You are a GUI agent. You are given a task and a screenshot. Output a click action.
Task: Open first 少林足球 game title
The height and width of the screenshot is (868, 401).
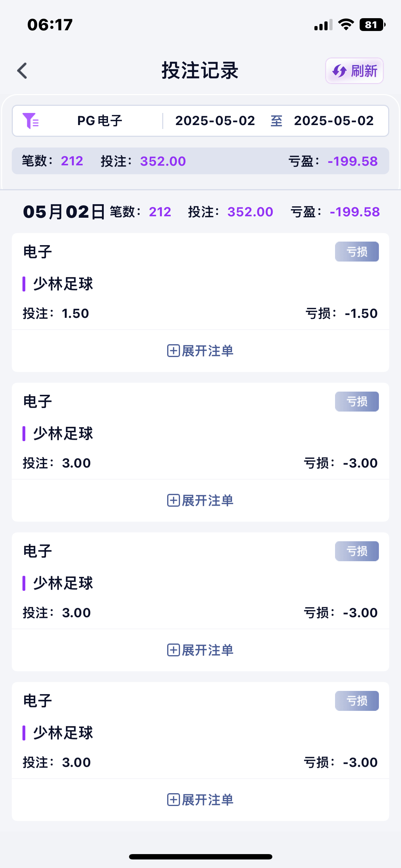point(63,284)
